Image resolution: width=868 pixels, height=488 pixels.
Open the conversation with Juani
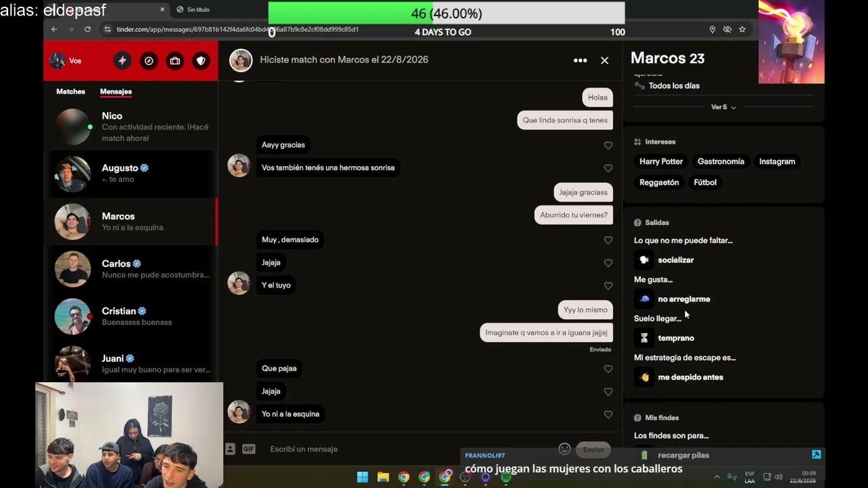131,363
